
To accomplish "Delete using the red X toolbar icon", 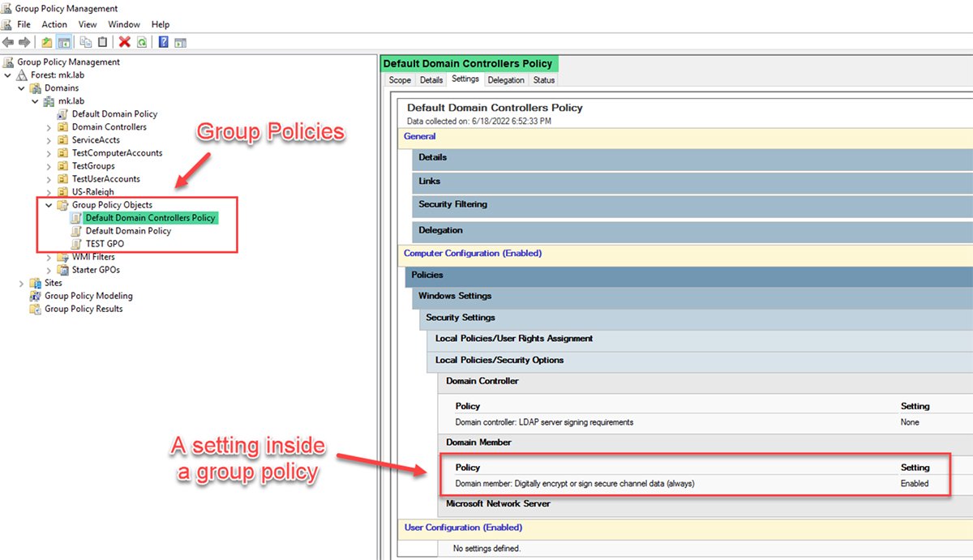I will (x=124, y=41).
